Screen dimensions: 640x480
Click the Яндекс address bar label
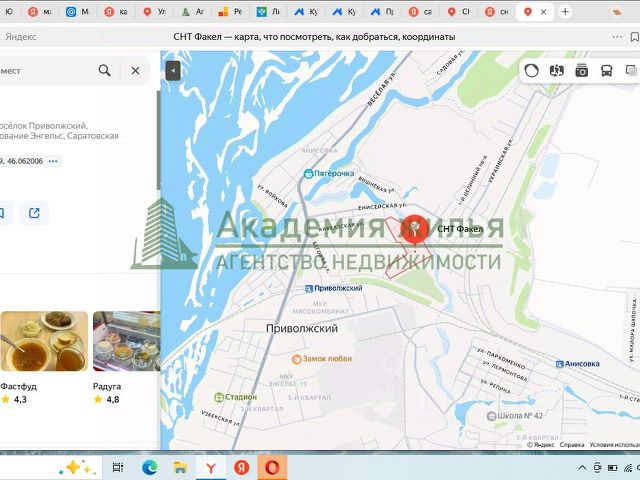click(21, 37)
